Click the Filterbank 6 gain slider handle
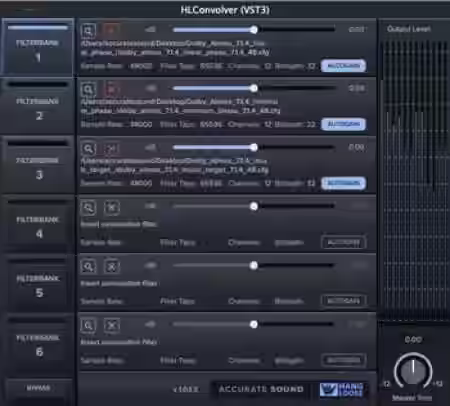The width and height of the screenshot is (450, 406). [254, 324]
